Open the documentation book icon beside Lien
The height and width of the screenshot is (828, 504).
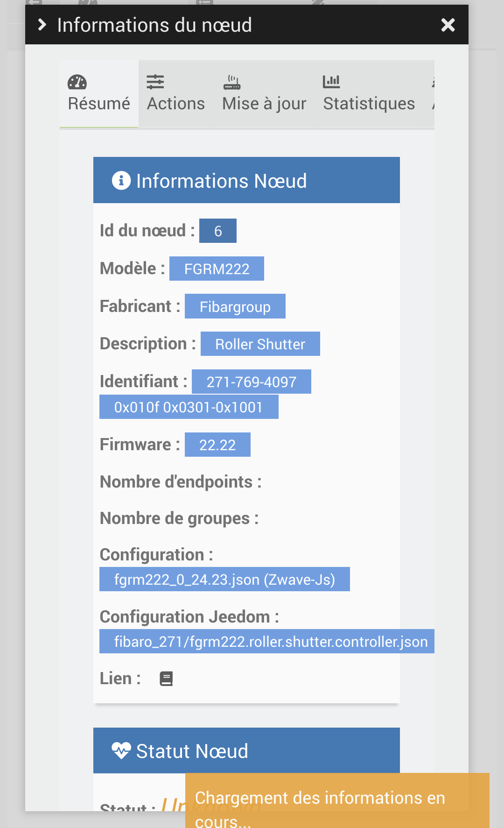coord(166,679)
